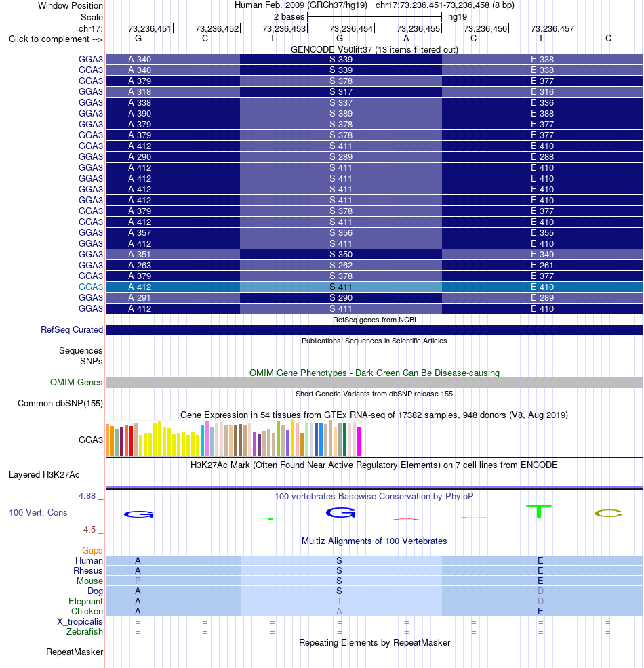Viewport: 644px width, 668px height.
Task: Click the 2 bases scale bar
Action: pyautogui.click(x=375, y=17)
